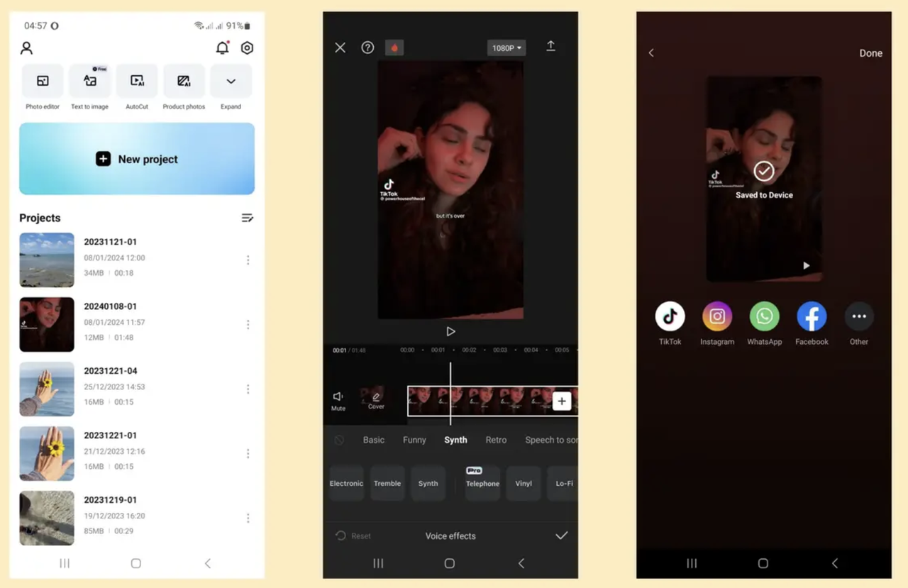Viewport: 908px width, 588px height.
Task: Open the Retro voice effects tab
Action: click(x=496, y=440)
